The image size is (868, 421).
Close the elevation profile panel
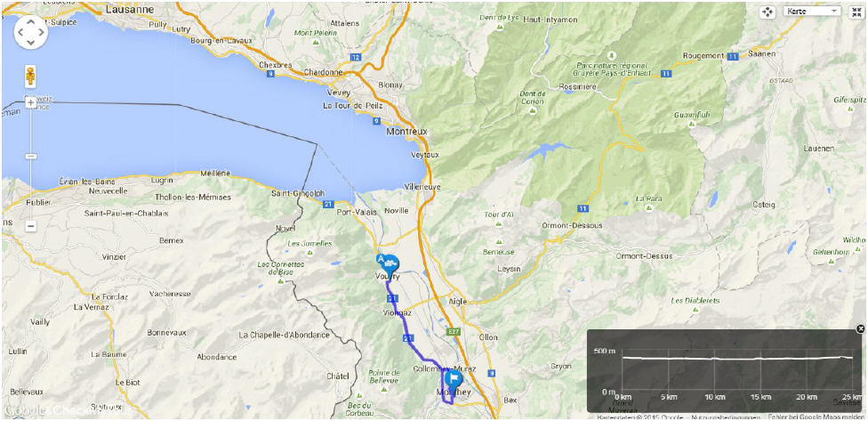860,329
